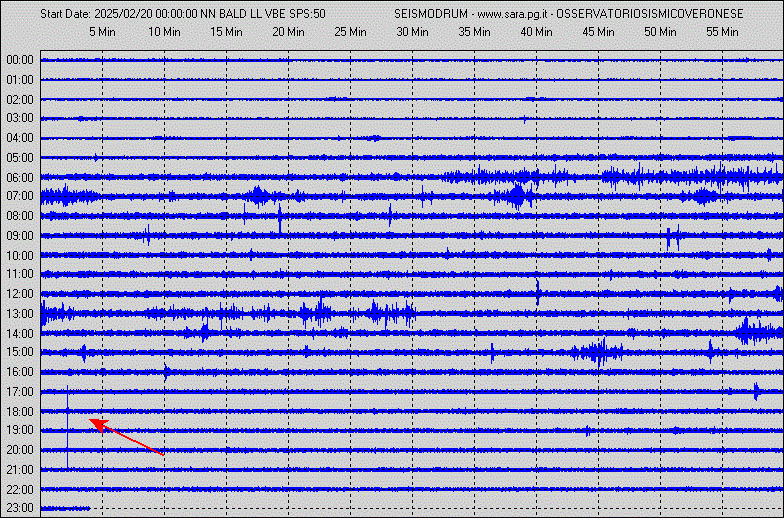This screenshot has width=784, height=518.
Task: Click the 06:00 hour label
Action: click(20, 178)
